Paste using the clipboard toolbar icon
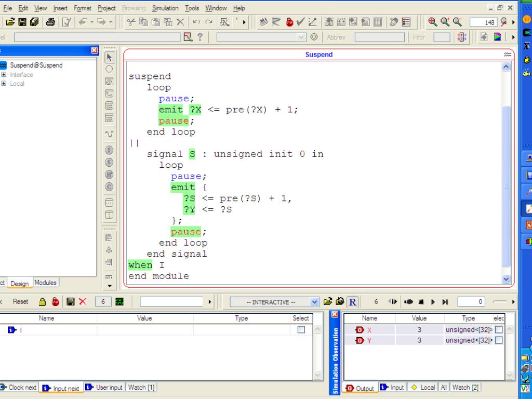The width and height of the screenshot is (532, 399). (156, 22)
